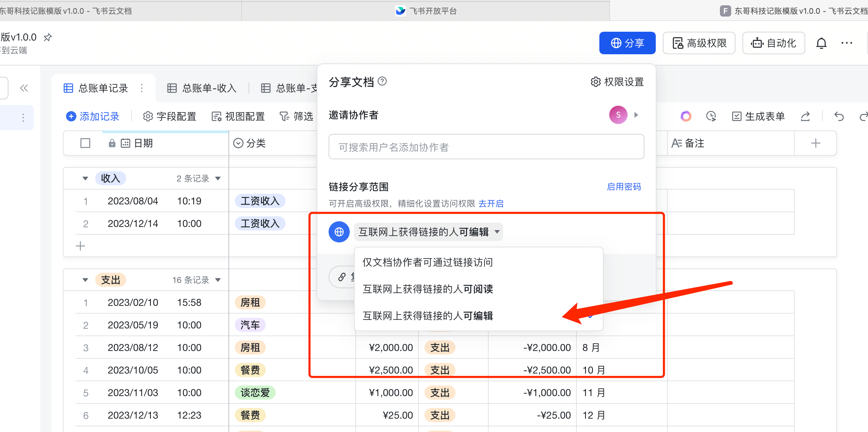Collapse the sidebar with double-chevron icon

(x=24, y=88)
